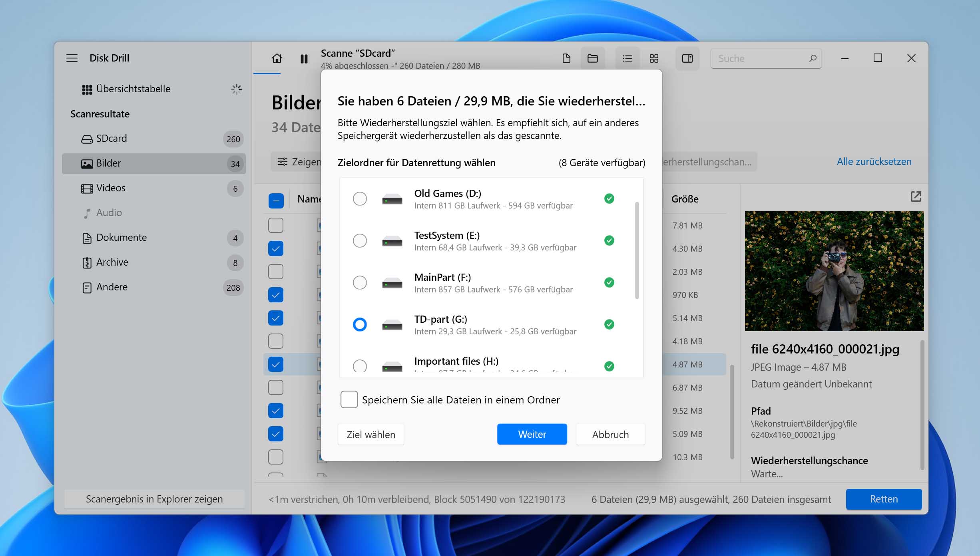The width and height of the screenshot is (980, 556).
Task: Uncheck the box for the 9.52 MB file
Action: [276, 411]
